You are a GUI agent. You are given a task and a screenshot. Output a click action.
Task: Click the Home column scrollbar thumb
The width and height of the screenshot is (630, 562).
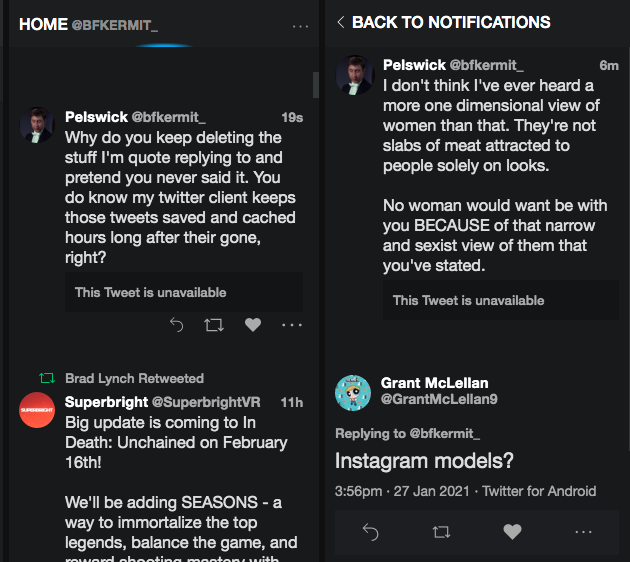[x=316, y=85]
